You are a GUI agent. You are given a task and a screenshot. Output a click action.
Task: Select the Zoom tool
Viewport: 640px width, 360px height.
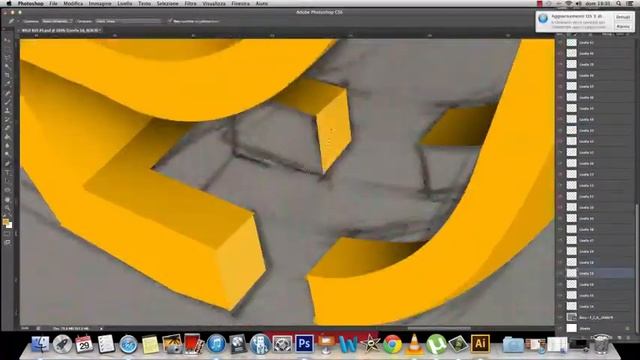[x=7, y=209]
